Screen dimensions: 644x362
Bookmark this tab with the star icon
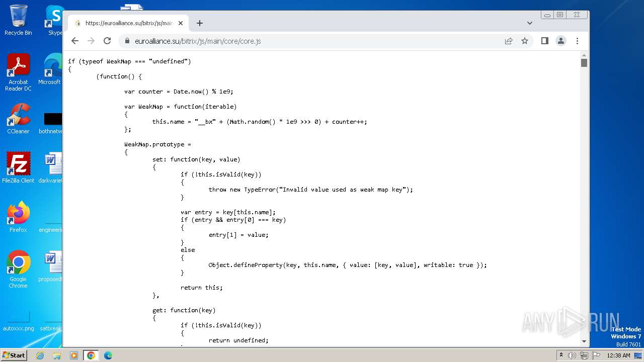525,41
